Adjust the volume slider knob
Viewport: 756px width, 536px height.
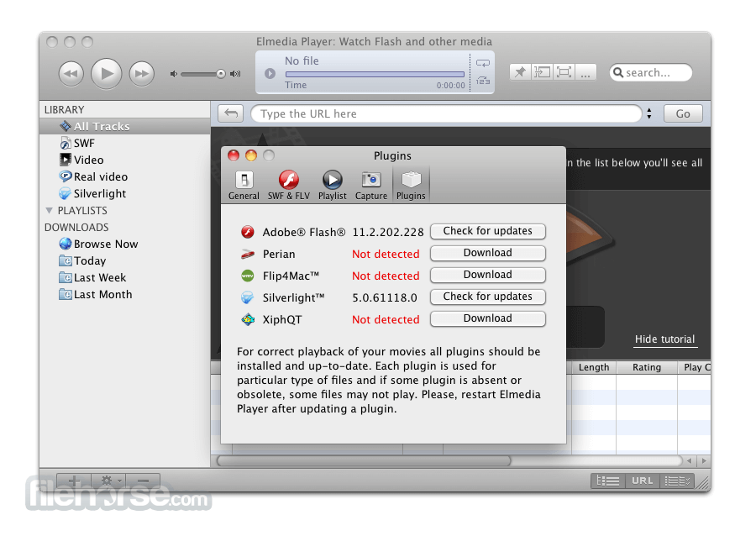click(x=220, y=74)
